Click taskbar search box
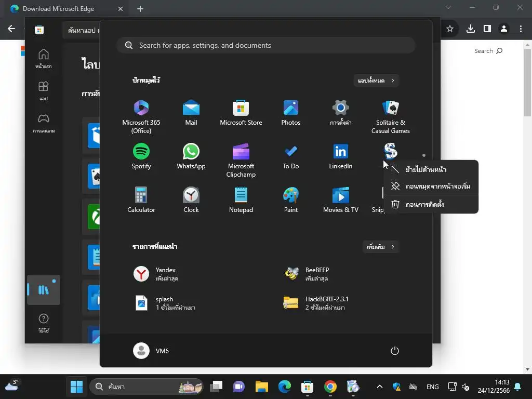 (x=147, y=387)
